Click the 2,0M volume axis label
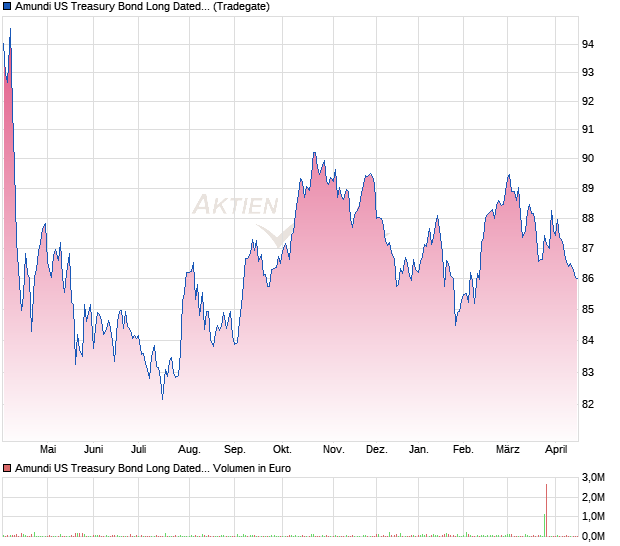The image size is (620, 546). 593,497
